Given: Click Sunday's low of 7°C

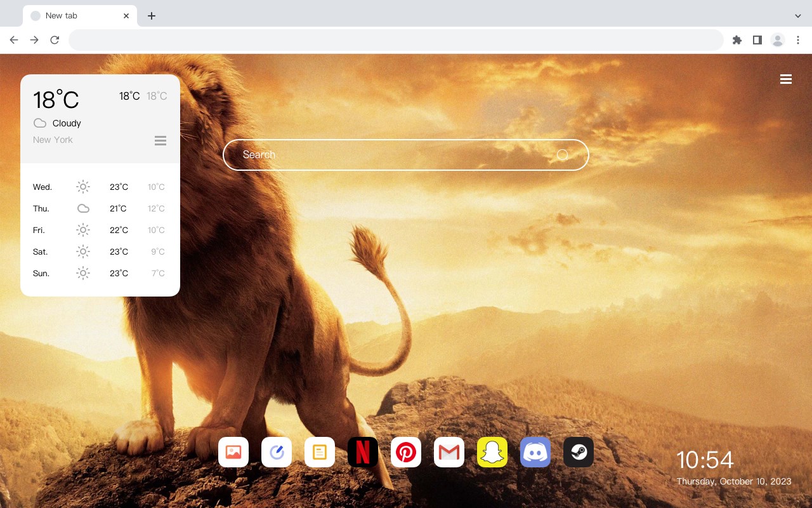Looking at the screenshot, I should pos(158,273).
